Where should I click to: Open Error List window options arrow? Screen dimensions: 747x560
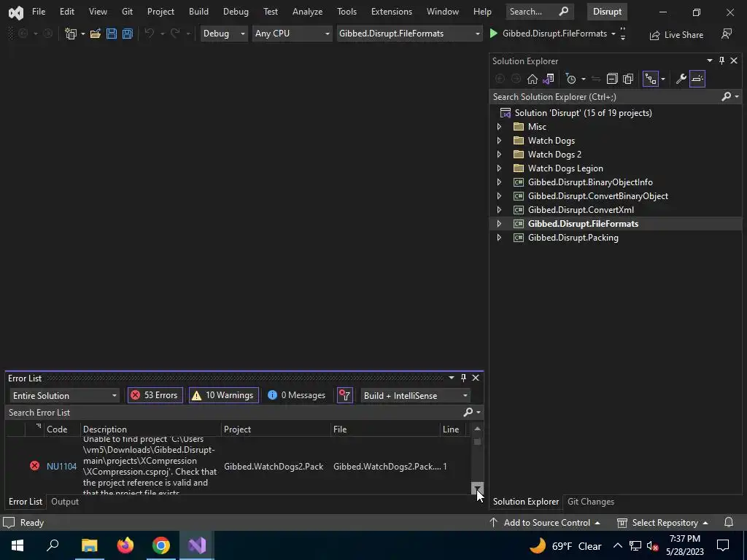pyautogui.click(x=451, y=378)
